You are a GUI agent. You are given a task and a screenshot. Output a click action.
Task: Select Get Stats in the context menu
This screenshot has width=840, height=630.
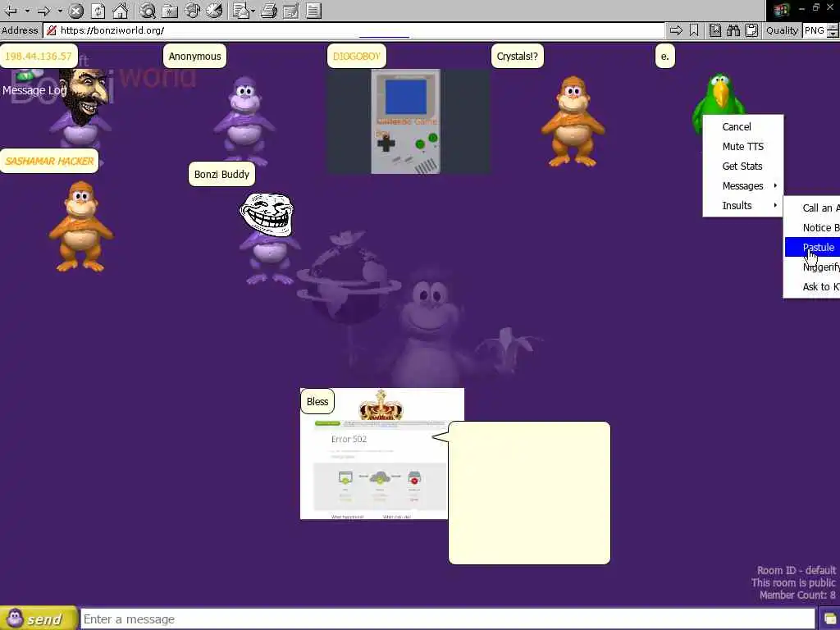[743, 167]
